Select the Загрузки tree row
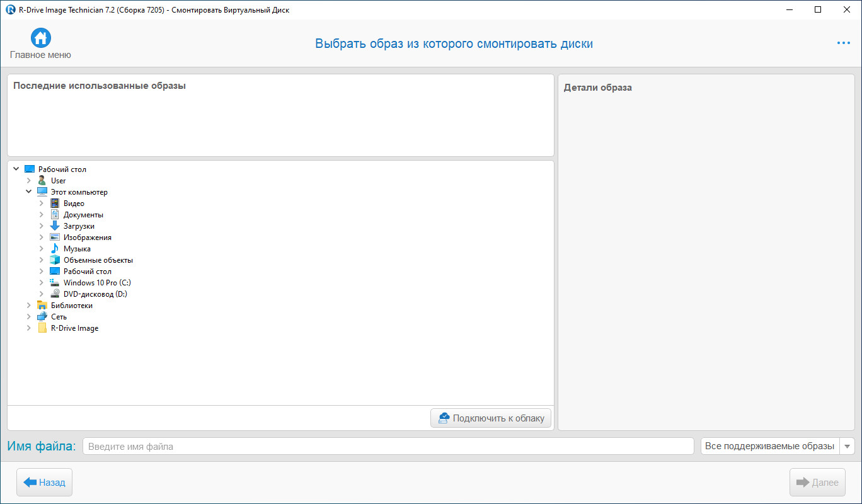Screen dimensions: 862x504 tap(280, 226)
